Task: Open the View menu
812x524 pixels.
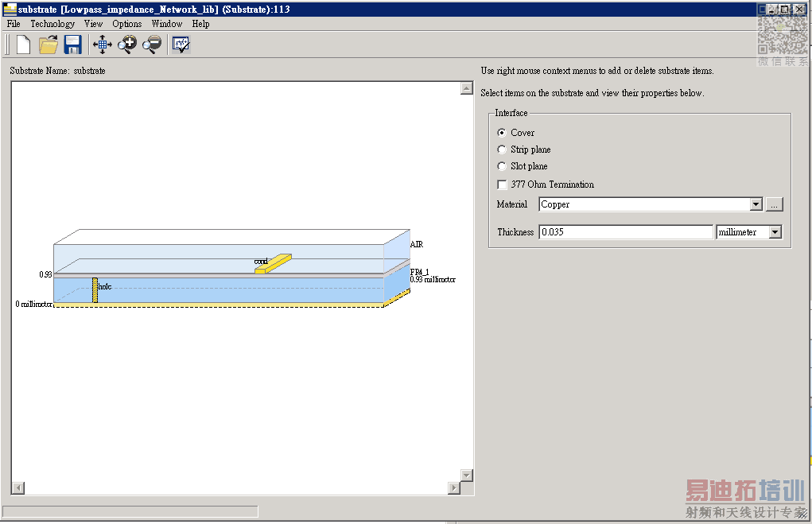Action: pyautogui.click(x=93, y=24)
